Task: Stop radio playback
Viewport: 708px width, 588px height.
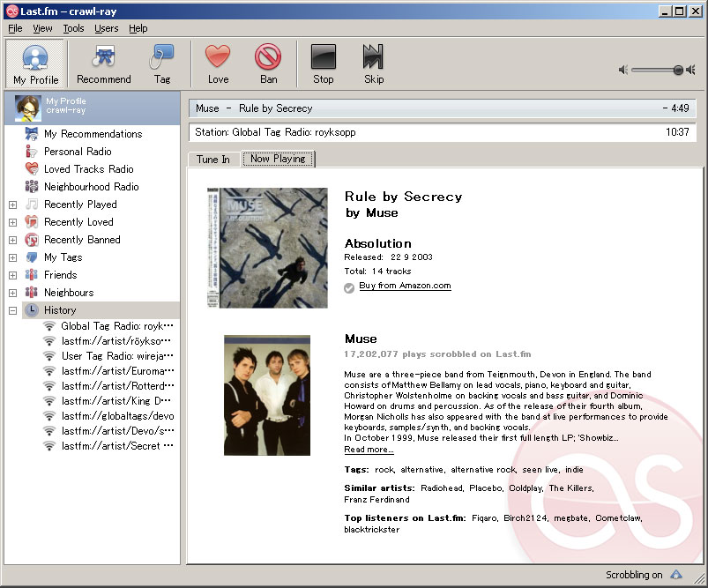Action: click(x=324, y=63)
